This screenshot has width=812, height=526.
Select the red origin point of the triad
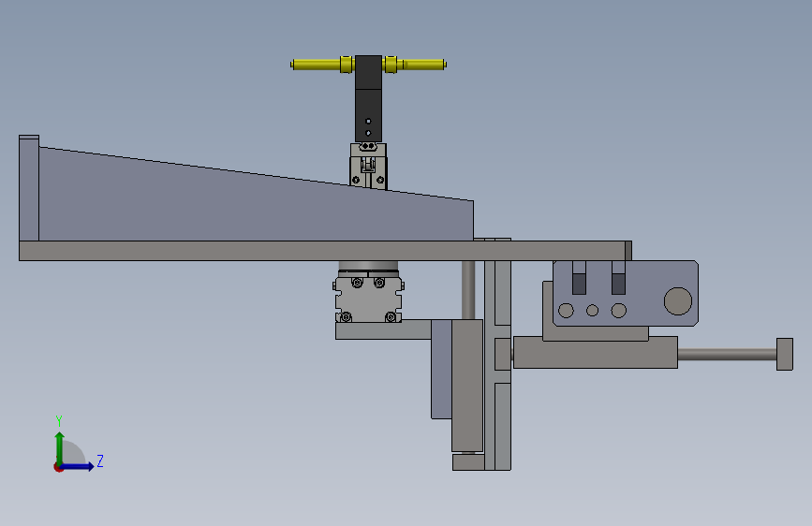pos(58,467)
